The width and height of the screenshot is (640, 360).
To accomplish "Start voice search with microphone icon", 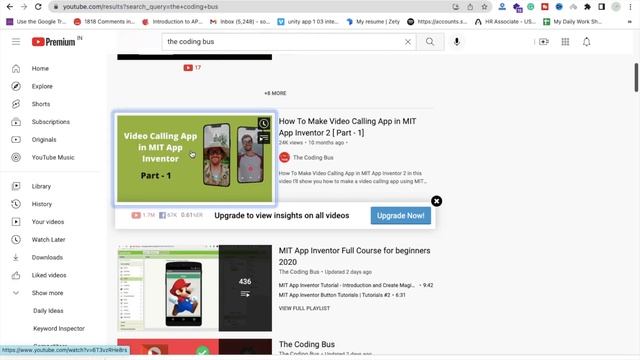I will [x=457, y=42].
